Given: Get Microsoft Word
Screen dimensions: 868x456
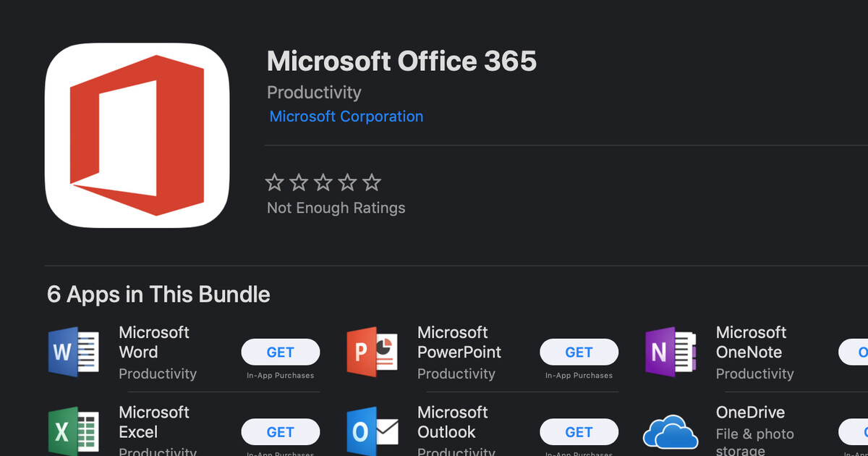Looking at the screenshot, I should 281,352.
